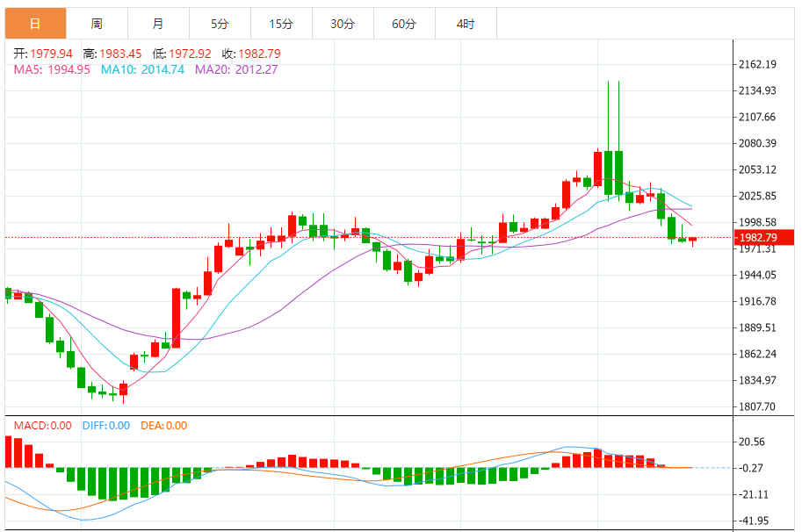Open the 60分 timeframe tab
Screen dimensions: 802x532
point(403,24)
